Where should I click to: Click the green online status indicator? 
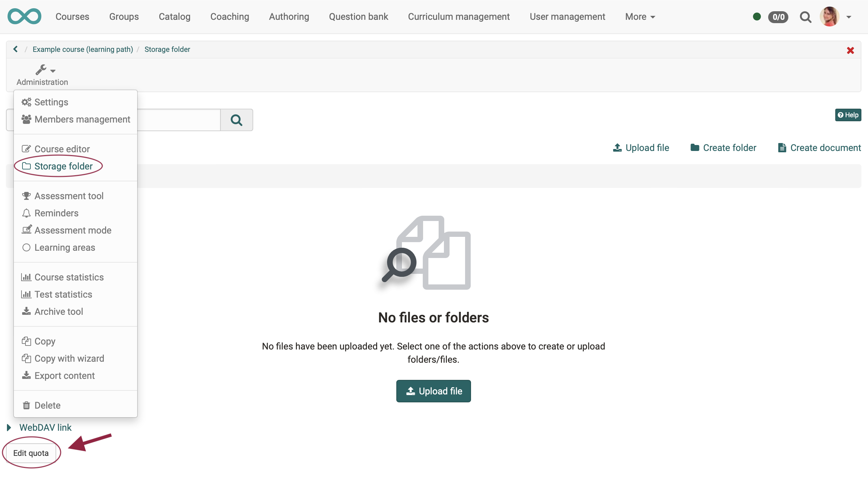[757, 17]
